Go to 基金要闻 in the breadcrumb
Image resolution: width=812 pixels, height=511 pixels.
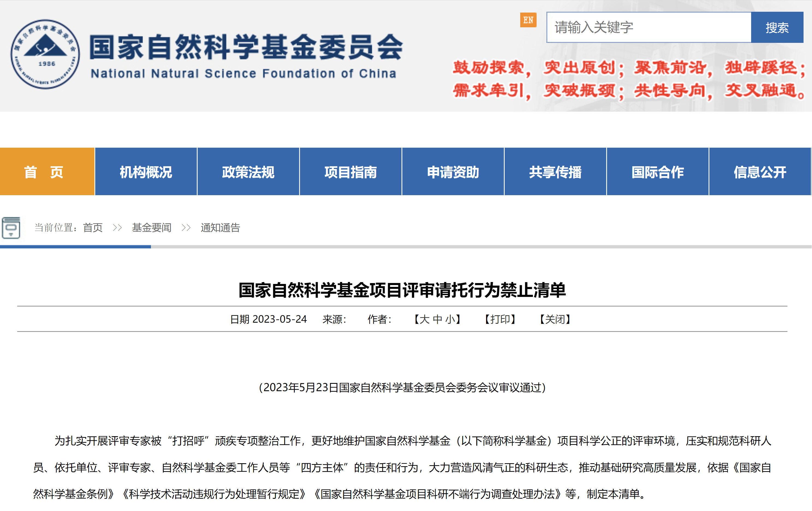pos(152,228)
